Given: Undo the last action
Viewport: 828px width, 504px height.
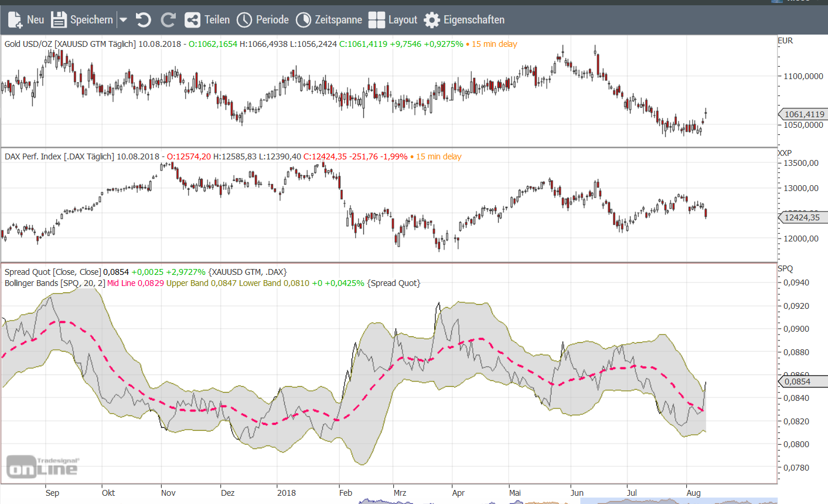Looking at the screenshot, I should point(144,20).
